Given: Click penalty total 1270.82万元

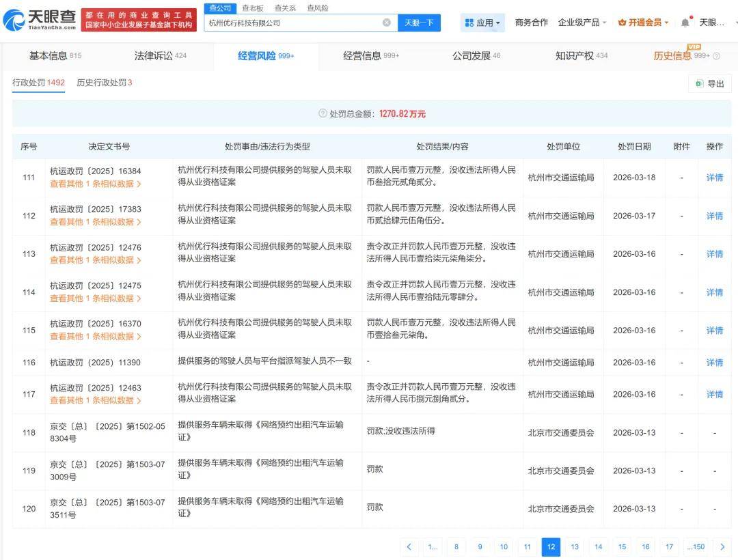Looking at the screenshot, I should 402,114.
